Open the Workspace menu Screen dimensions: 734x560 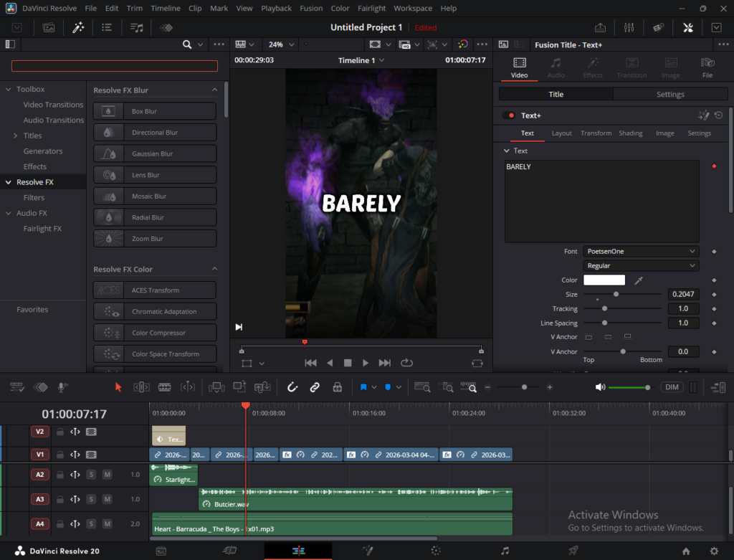click(413, 9)
